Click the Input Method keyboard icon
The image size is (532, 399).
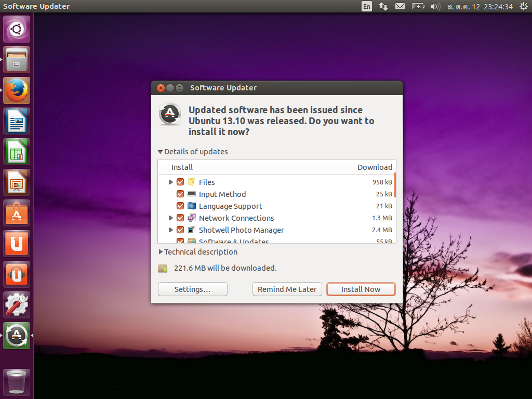(192, 194)
